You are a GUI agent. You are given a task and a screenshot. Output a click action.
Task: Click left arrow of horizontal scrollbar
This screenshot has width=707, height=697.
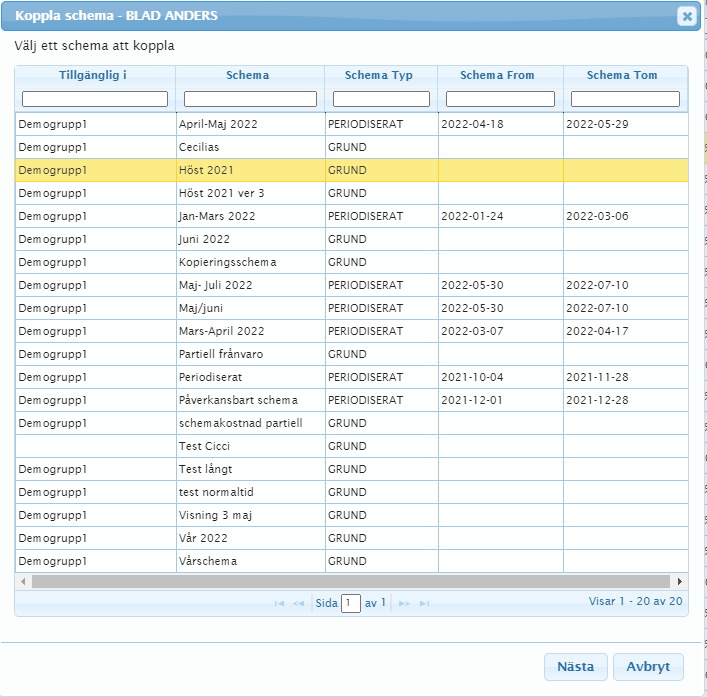pyautogui.click(x=22, y=581)
